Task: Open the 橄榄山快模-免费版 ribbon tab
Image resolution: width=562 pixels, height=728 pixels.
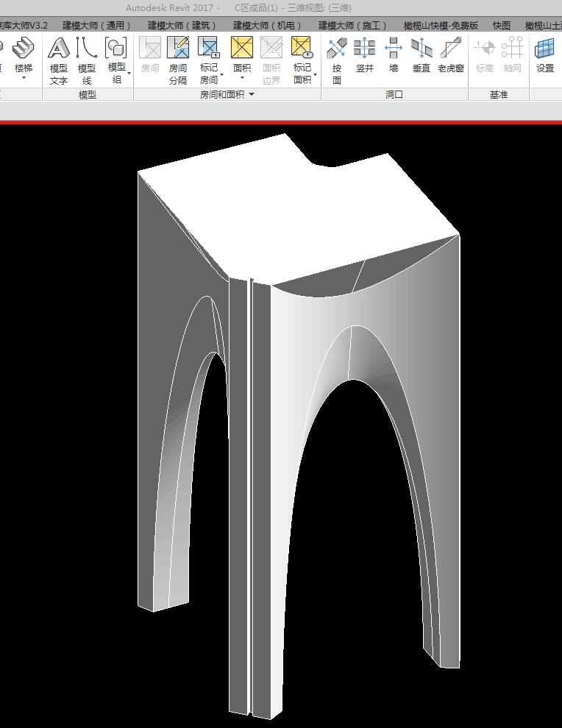Action: pyautogui.click(x=441, y=26)
